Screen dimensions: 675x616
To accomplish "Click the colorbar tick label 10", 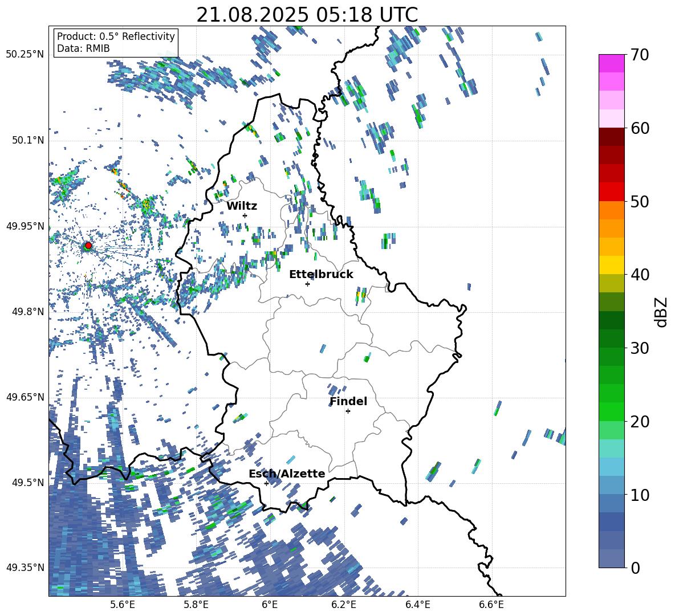I will coord(640,495).
